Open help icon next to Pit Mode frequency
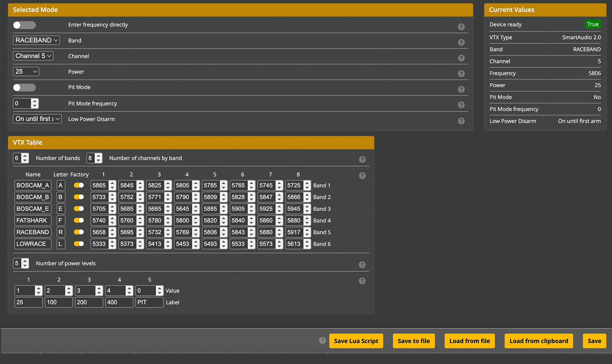Screen dimensions: 612x364 click(x=461, y=105)
